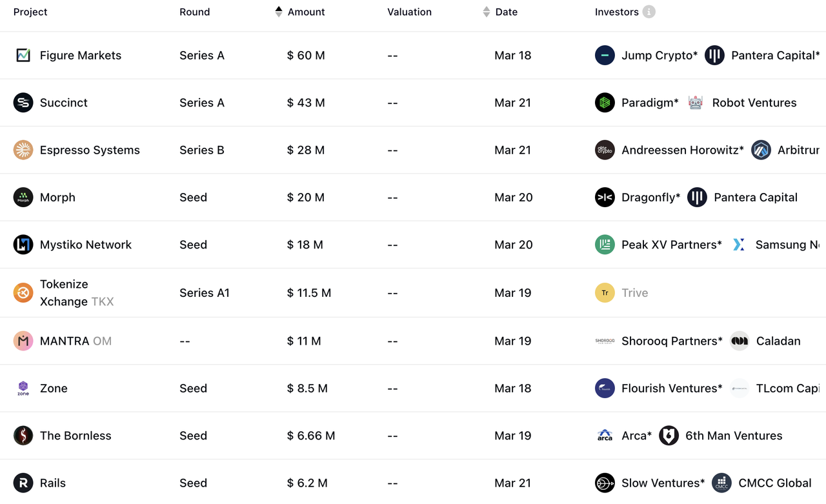Click the Succinct project logo icon

[23, 103]
